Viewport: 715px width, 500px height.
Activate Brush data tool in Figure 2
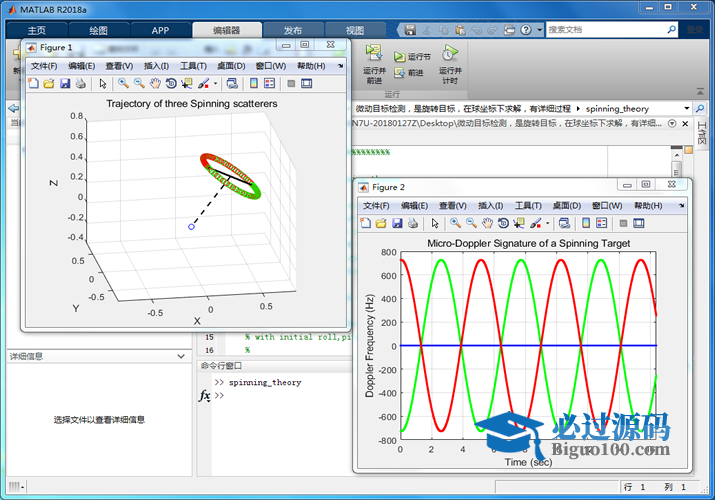coord(536,223)
